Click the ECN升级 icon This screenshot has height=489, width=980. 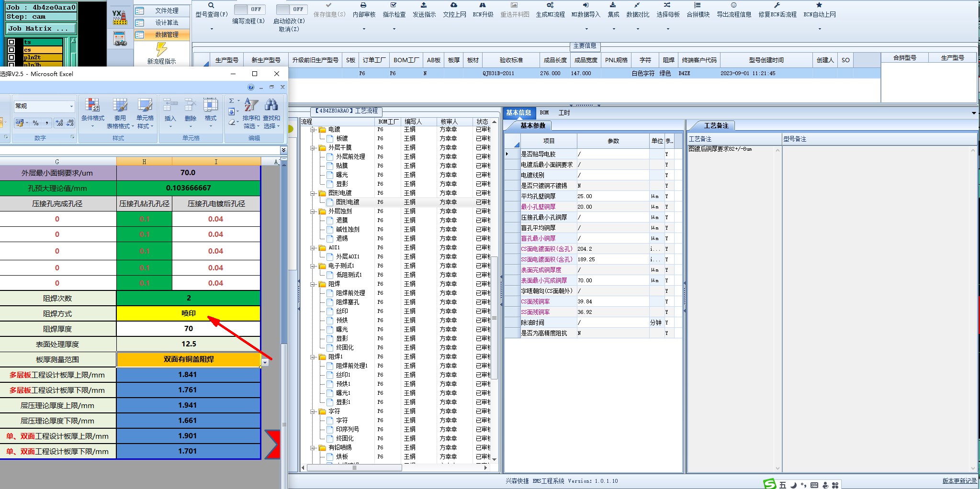coord(483,5)
